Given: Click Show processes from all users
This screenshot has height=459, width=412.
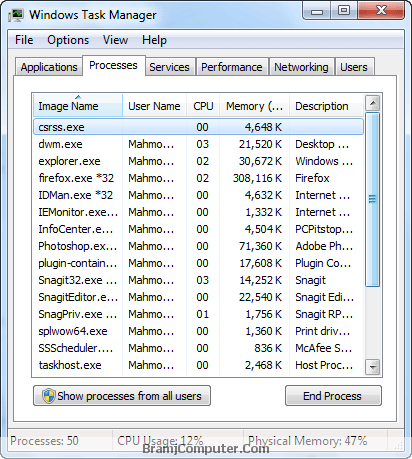Looking at the screenshot, I should click(x=122, y=396).
